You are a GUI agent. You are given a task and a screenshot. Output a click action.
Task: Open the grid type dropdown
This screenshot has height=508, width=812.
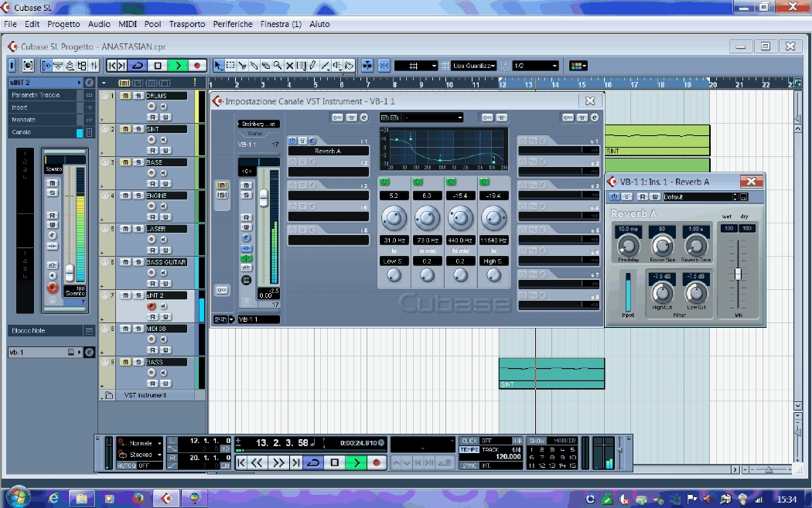point(416,66)
